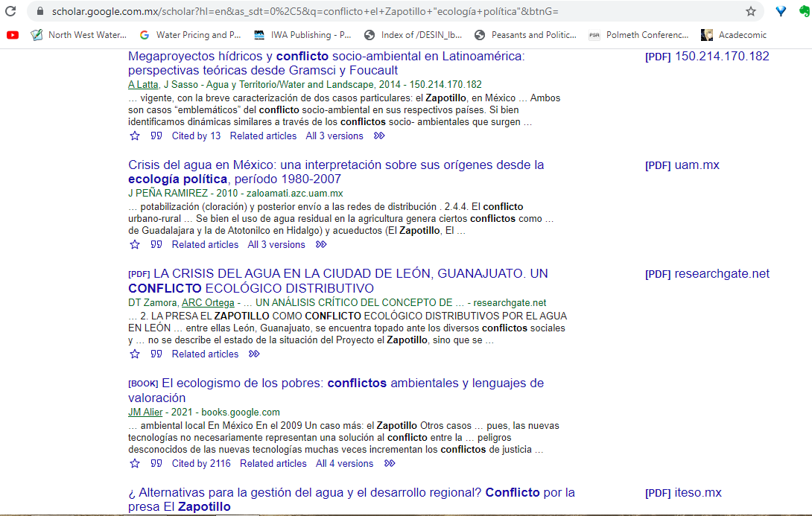Viewport: 812px width, 516px height.
Task: Cite the León Guanajuato result
Action: pos(156,354)
